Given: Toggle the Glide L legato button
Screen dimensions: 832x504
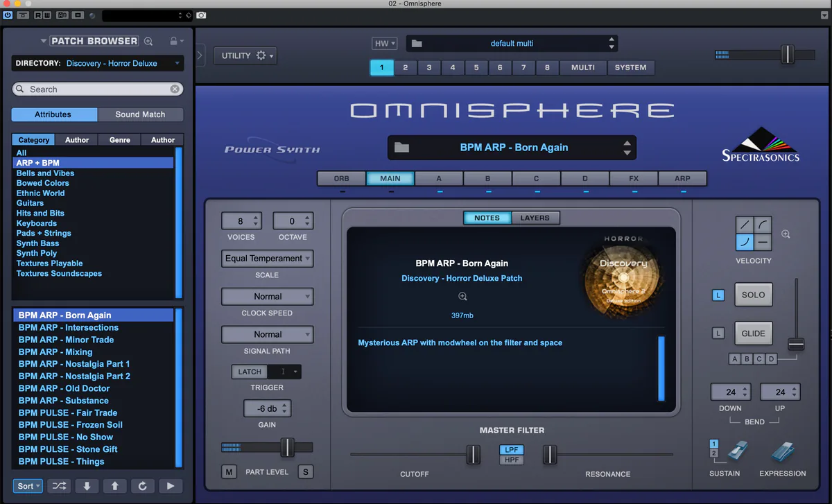Looking at the screenshot, I should (718, 333).
